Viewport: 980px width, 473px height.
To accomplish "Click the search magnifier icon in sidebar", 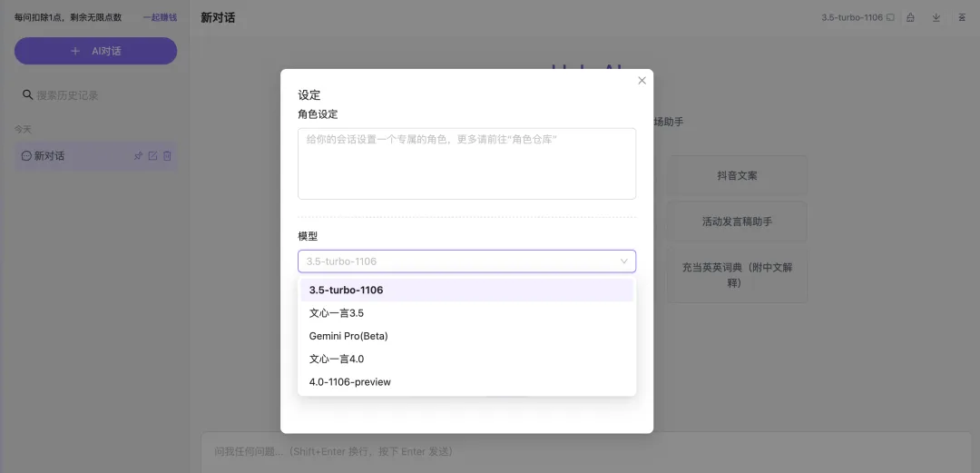I will pyautogui.click(x=27, y=95).
